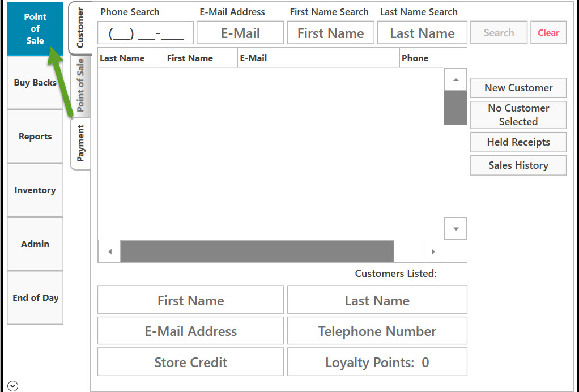The image size is (579, 392).
Task: Sort by the First Name column header
Action: coord(201,58)
